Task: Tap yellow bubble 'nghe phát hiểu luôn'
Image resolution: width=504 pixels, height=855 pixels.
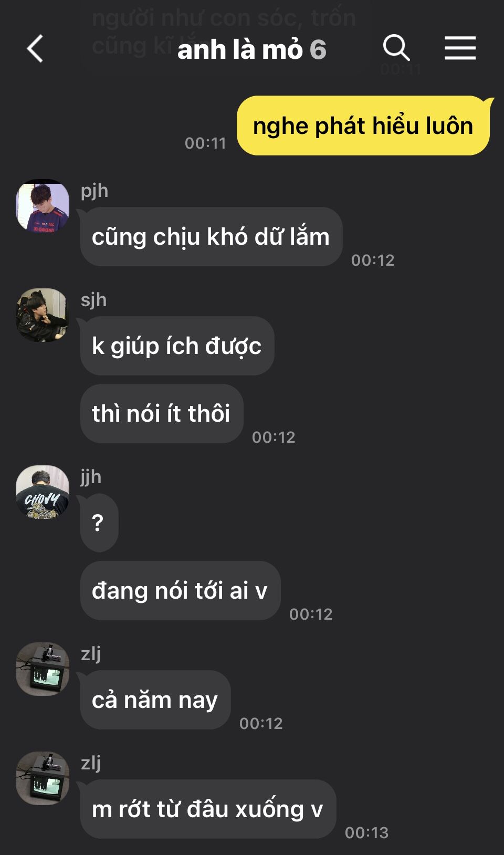Action: (x=363, y=126)
